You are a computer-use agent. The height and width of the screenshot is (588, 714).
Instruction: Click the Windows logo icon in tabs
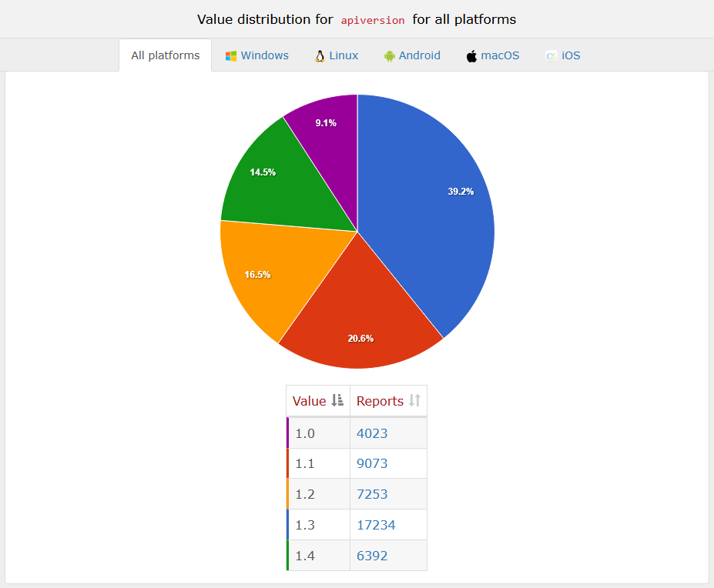[x=230, y=56]
